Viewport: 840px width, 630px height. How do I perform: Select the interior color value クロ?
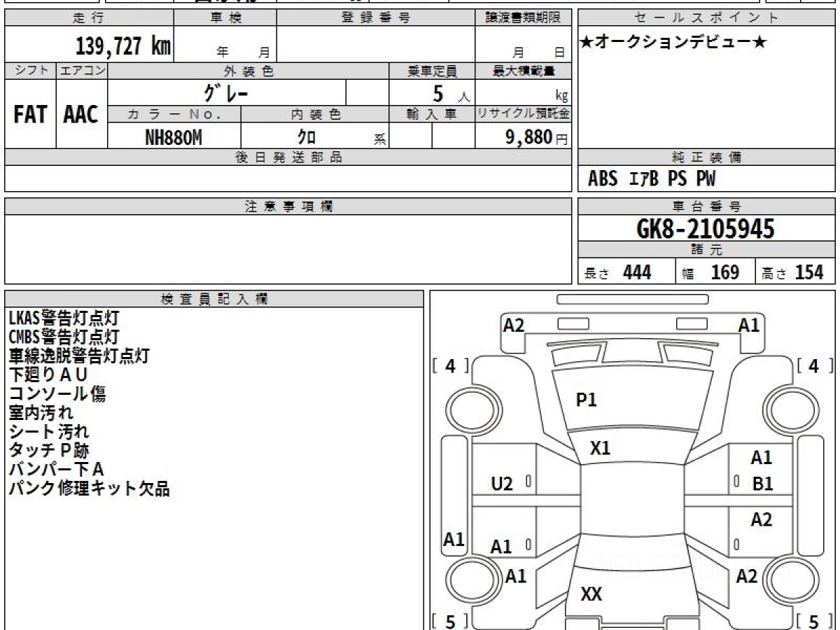[x=307, y=137]
